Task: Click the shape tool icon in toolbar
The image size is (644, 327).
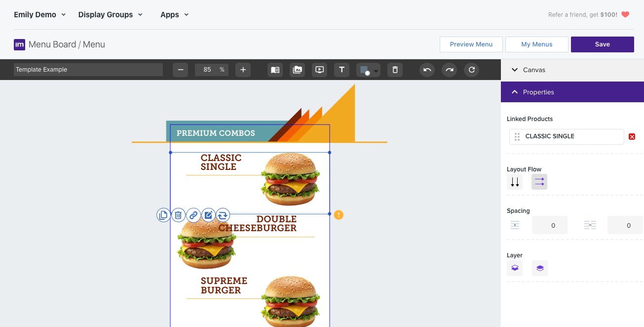Action: (366, 70)
